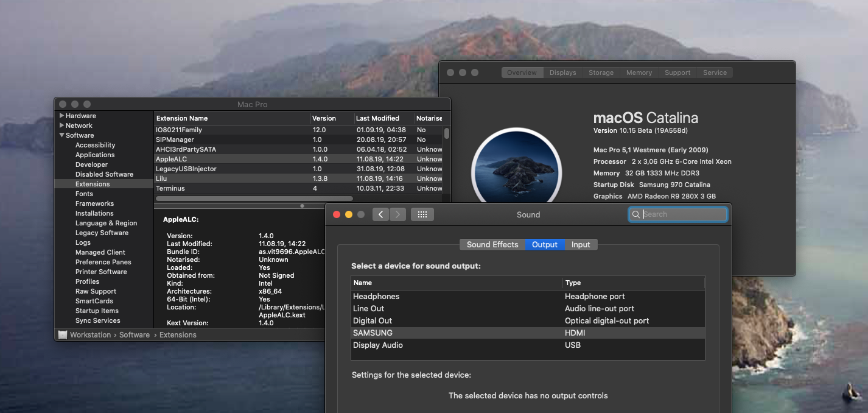868x413 pixels.
Task: Open SmartCards in System Information sidebar
Action: [x=94, y=301]
